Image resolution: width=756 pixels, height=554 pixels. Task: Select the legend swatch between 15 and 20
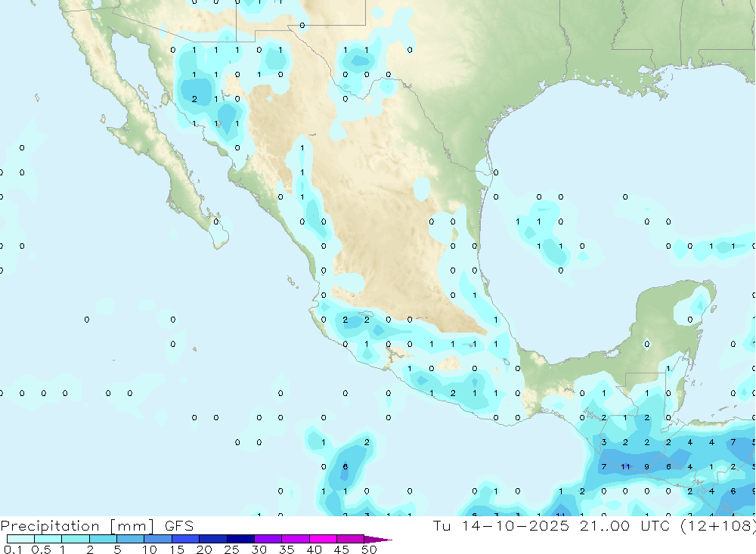click(186, 539)
